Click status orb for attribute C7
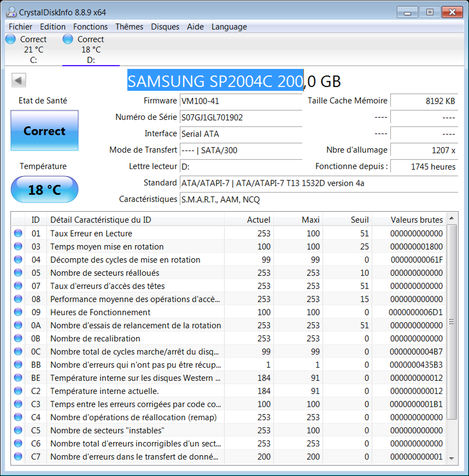Image resolution: width=469 pixels, height=476 pixels. tap(18, 456)
